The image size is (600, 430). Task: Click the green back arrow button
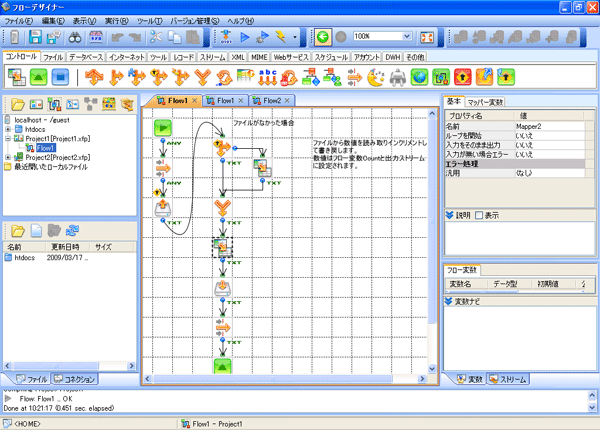pos(322,37)
